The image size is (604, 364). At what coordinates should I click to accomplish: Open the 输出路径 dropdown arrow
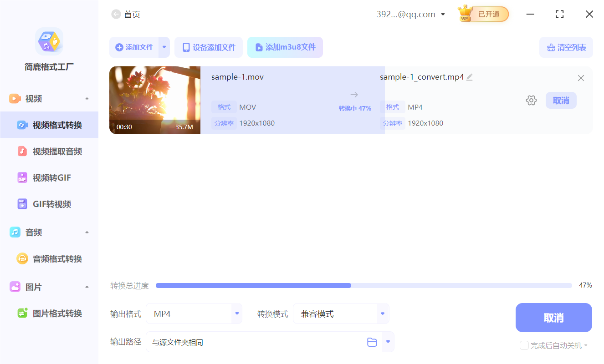[x=388, y=342]
